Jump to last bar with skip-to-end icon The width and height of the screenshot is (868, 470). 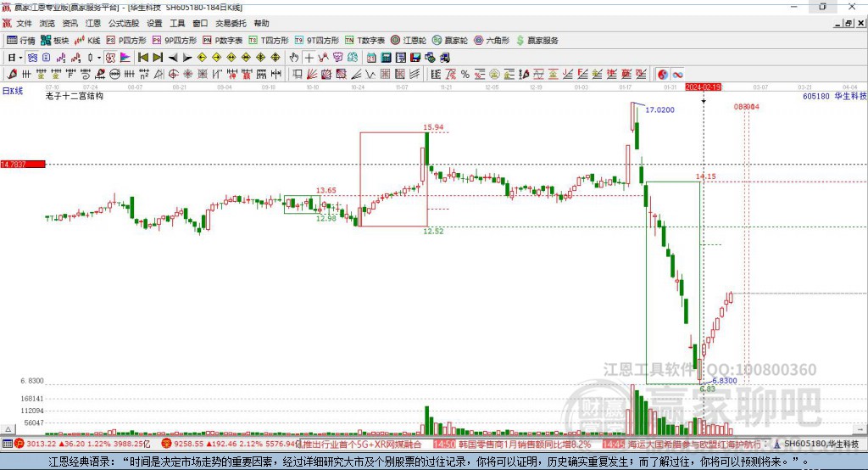(158, 58)
